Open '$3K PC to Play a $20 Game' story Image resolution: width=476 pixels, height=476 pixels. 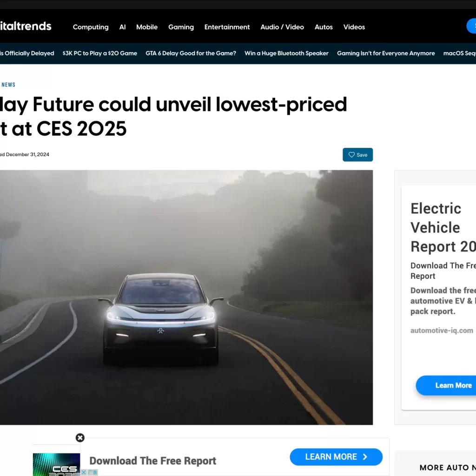pos(99,53)
